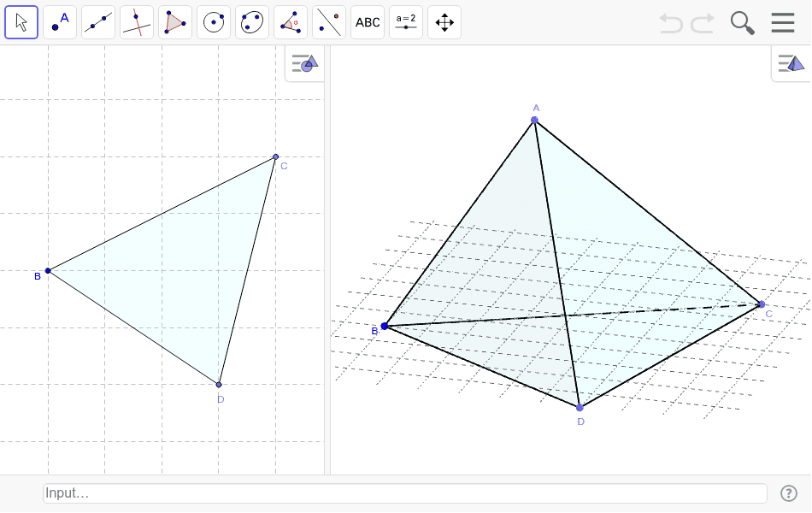Open the 2D Graphics view style bar
This screenshot has width=812, height=513.
(x=305, y=64)
